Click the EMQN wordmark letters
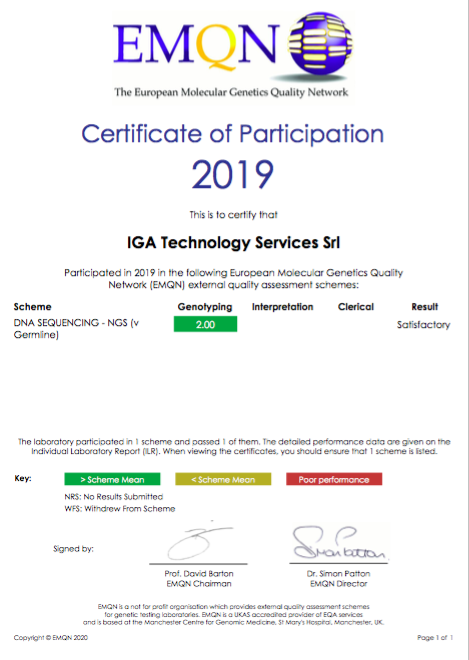This screenshot has width=469, height=660. click(x=197, y=45)
